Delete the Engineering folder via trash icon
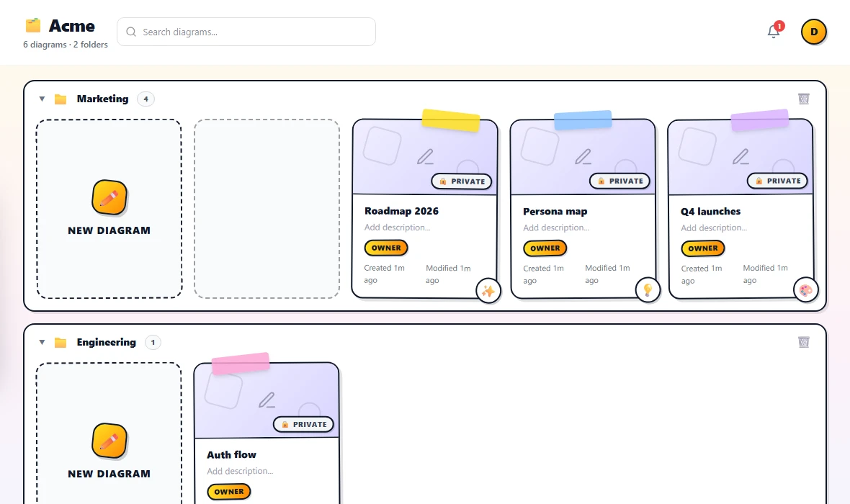Viewport: 850px width, 504px height. (x=803, y=342)
